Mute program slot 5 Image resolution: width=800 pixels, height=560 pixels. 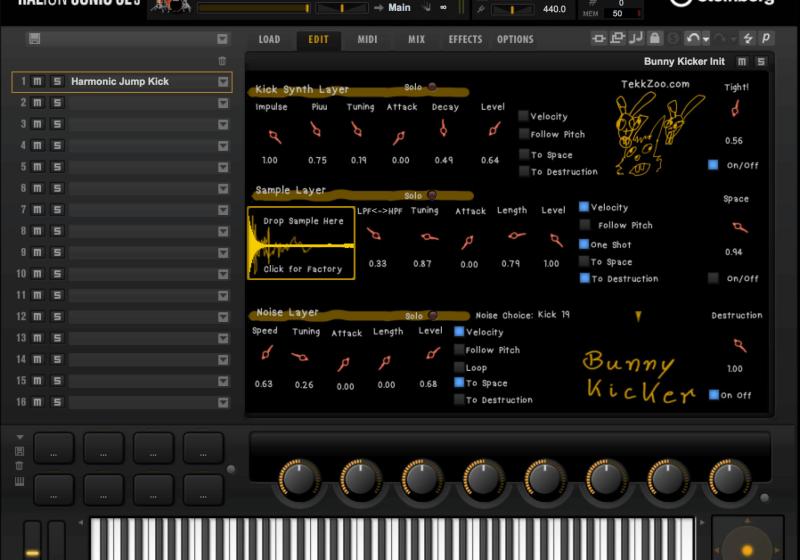(37, 167)
